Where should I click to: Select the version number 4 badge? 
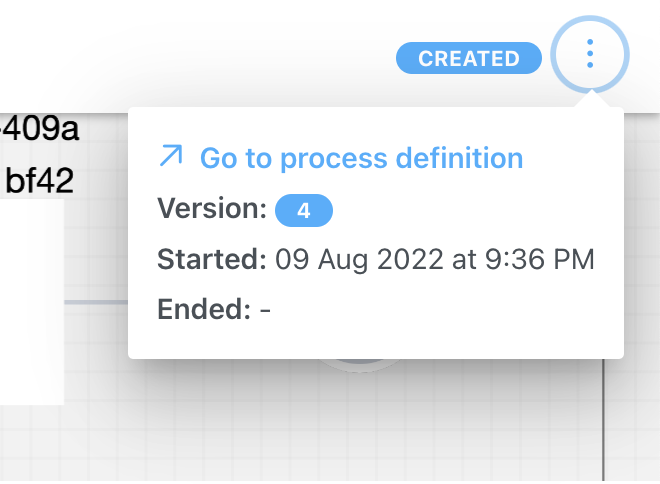tap(303, 210)
